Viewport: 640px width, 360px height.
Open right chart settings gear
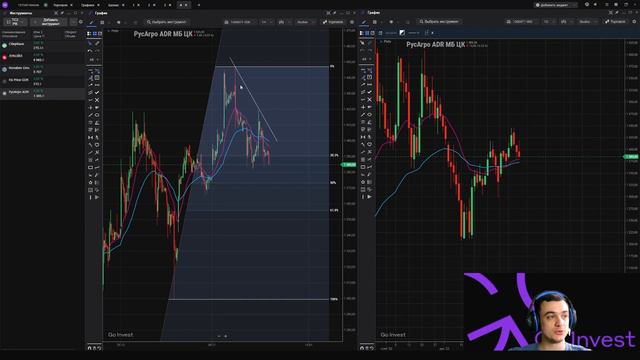point(635,22)
